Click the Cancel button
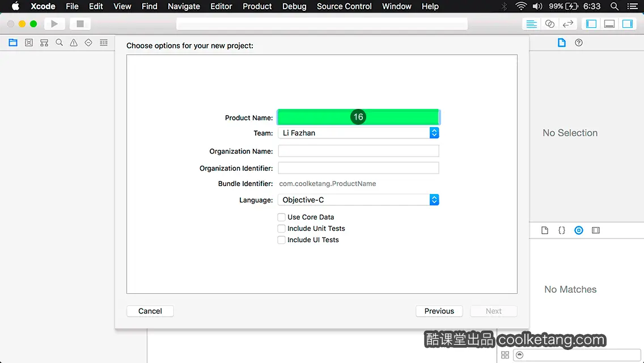Viewport: 644px width, 363px height. pyautogui.click(x=150, y=311)
